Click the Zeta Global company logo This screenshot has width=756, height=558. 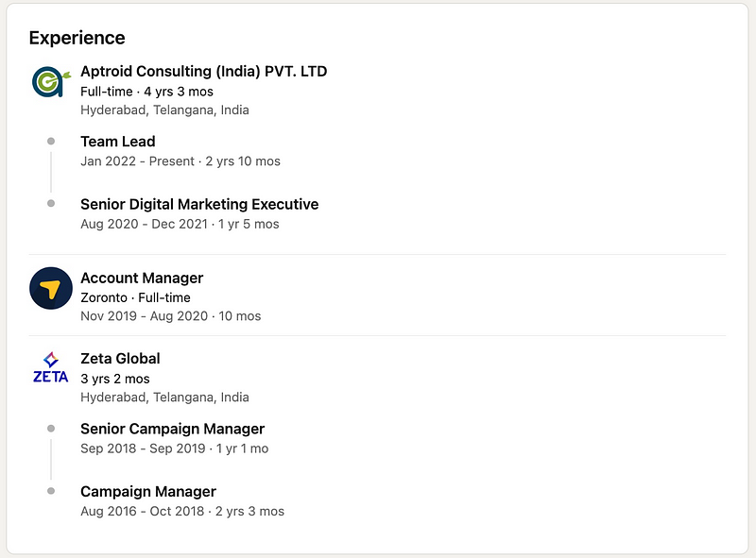coord(50,367)
